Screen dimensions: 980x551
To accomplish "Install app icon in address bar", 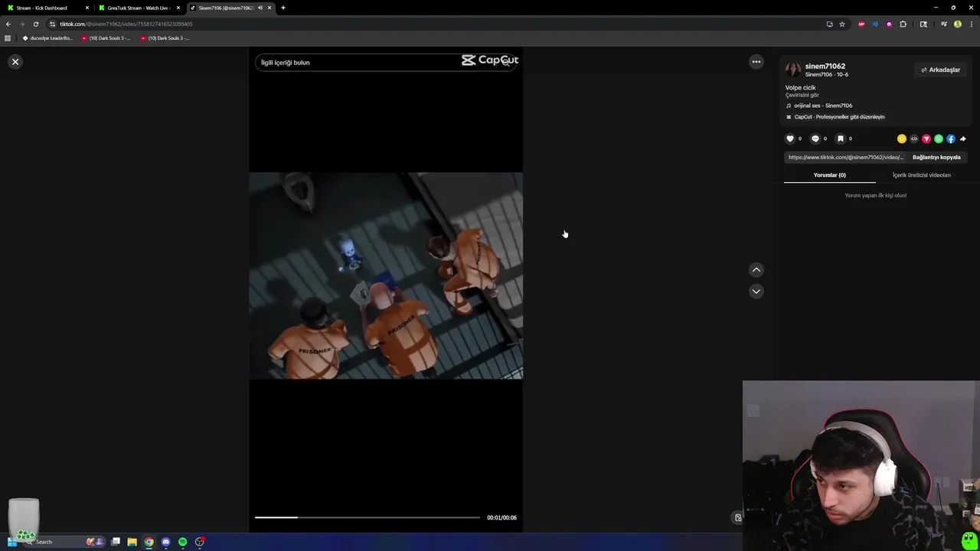I will pyautogui.click(x=829, y=24).
